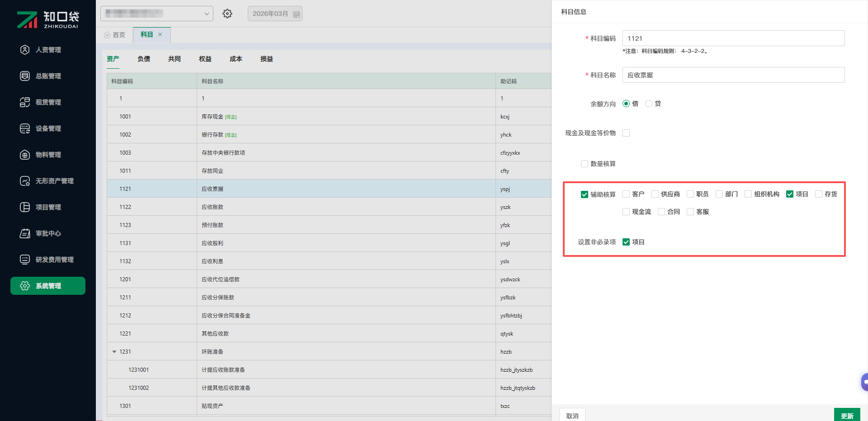Image resolution: width=868 pixels, height=421 pixels.
Task: Check the 现金流 auxiliary checkbox
Action: click(x=626, y=212)
